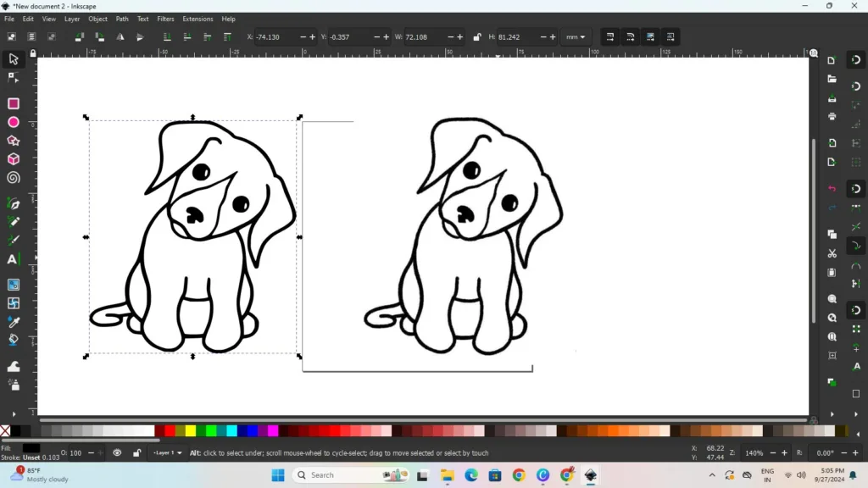
Task: Pick the Spiral tool
Action: (14, 178)
